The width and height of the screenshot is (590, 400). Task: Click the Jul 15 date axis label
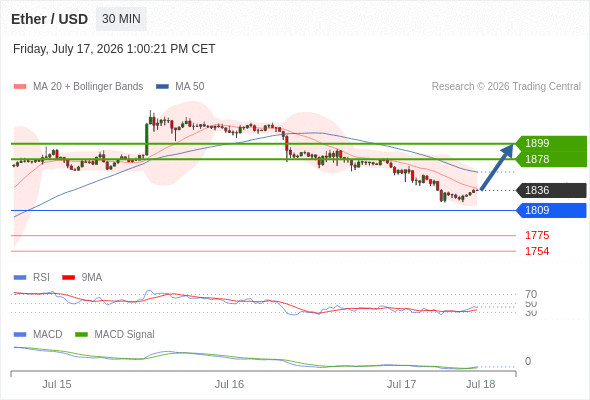click(56, 385)
